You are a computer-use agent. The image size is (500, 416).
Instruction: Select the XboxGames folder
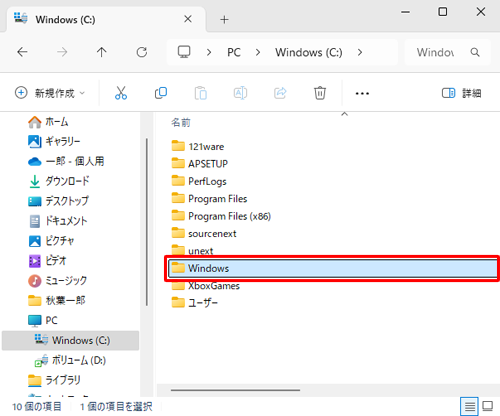[206, 286]
